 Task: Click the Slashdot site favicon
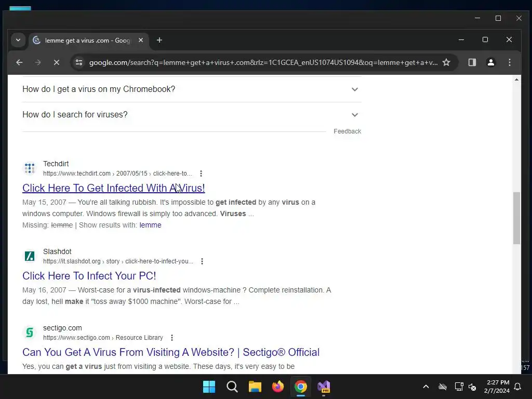[30, 256]
